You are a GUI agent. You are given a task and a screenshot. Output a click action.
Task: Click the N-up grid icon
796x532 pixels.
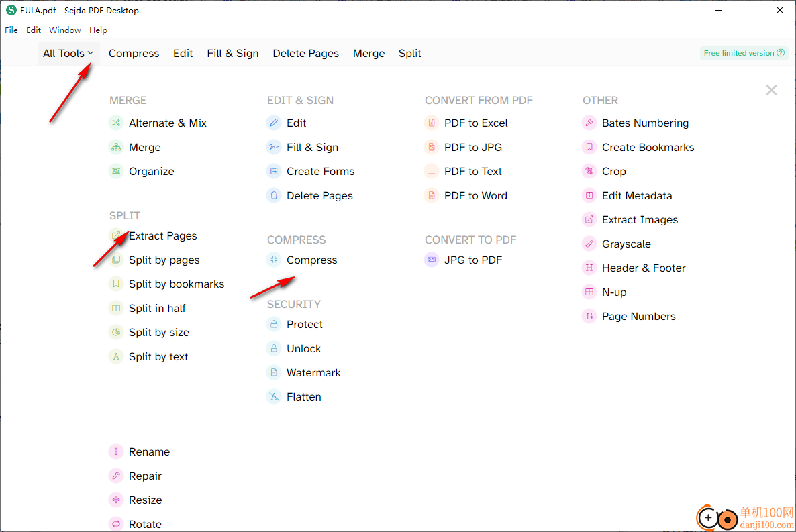click(x=589, y=292)
